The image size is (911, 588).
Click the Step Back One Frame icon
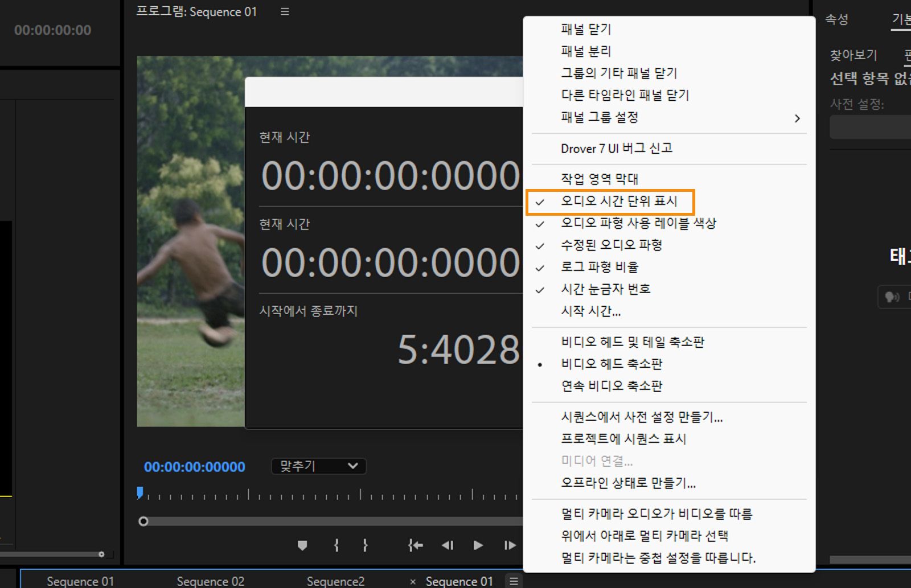point(448,545)
